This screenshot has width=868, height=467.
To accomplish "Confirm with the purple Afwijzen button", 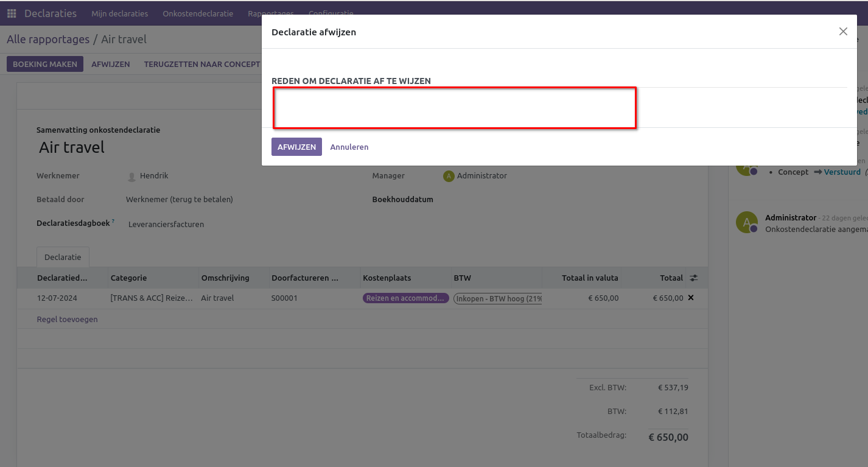I will [296, 147].
